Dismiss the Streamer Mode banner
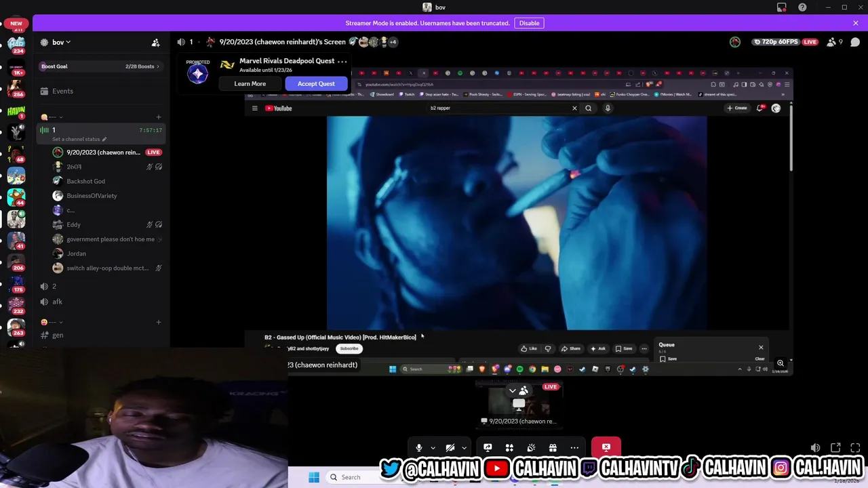Screen dimensions: 868x488 click(855, 23)
